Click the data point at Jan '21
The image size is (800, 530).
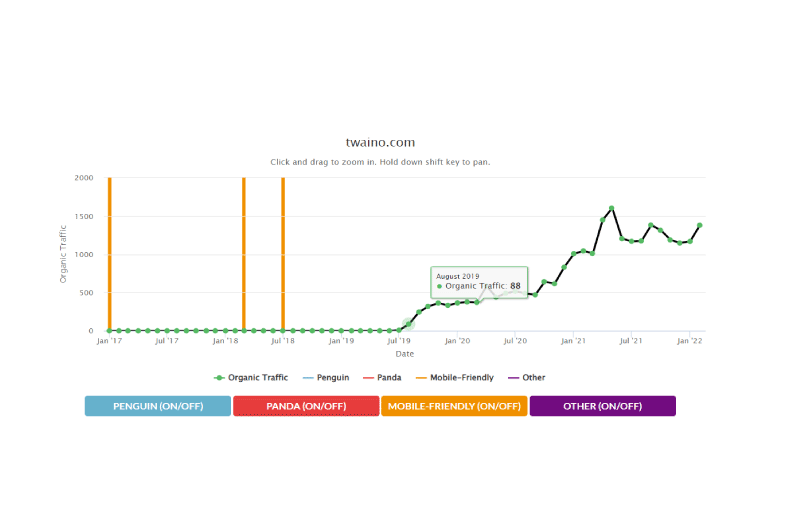tap(573, 254)
